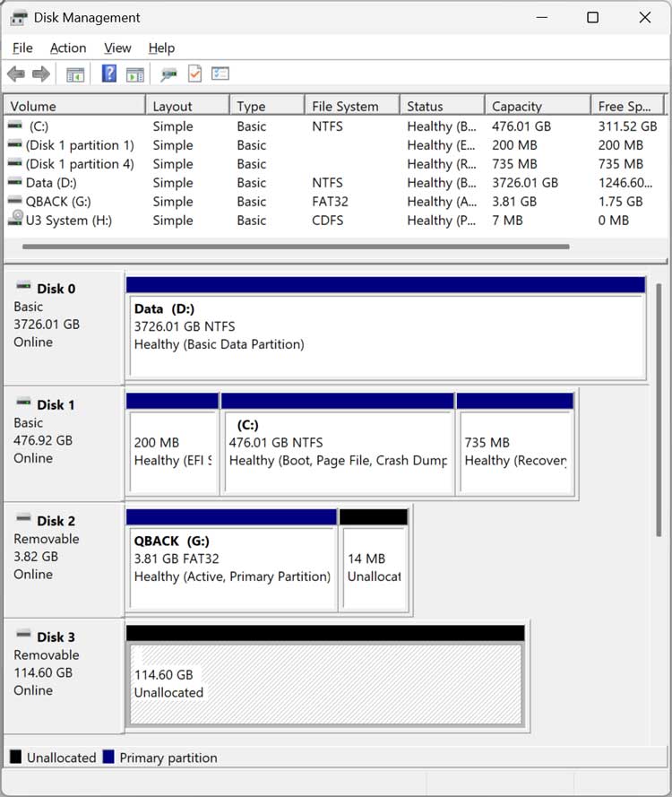Toggle the Show/Hide Console Tree icon
Screen dimensions: 672x797
tap(75, 74)
